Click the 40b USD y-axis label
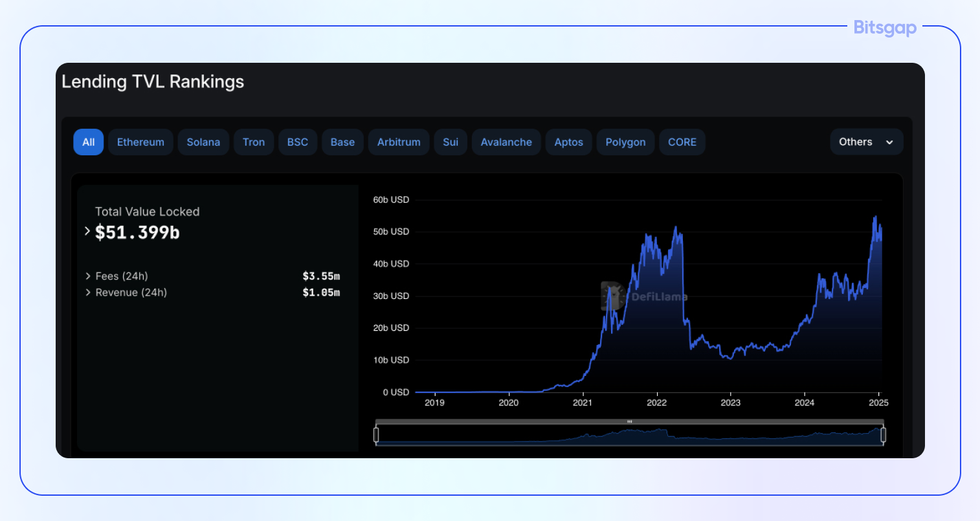The width and height of the screenshot is (980, 521). tap(391, 264)
